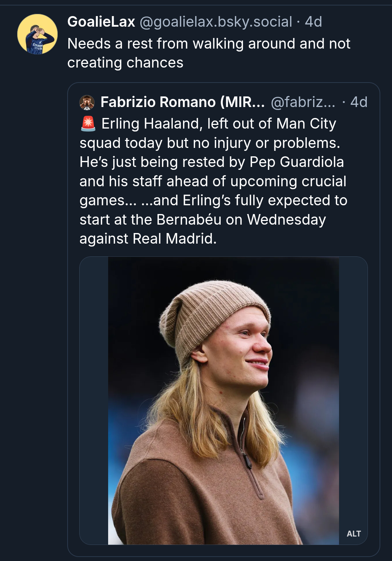Open GoalieLax's round profile avatar
This screenshot has height=561, width=392.
[x=37, y=34]
